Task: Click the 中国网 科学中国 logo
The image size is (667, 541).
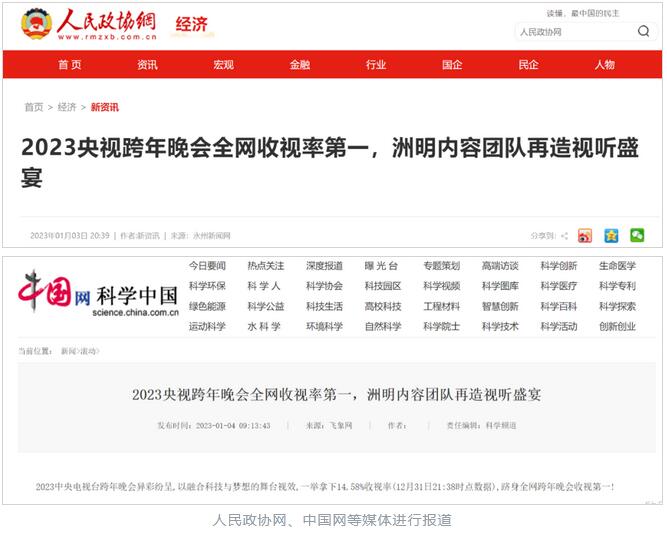Action: [x=98, y=293]
